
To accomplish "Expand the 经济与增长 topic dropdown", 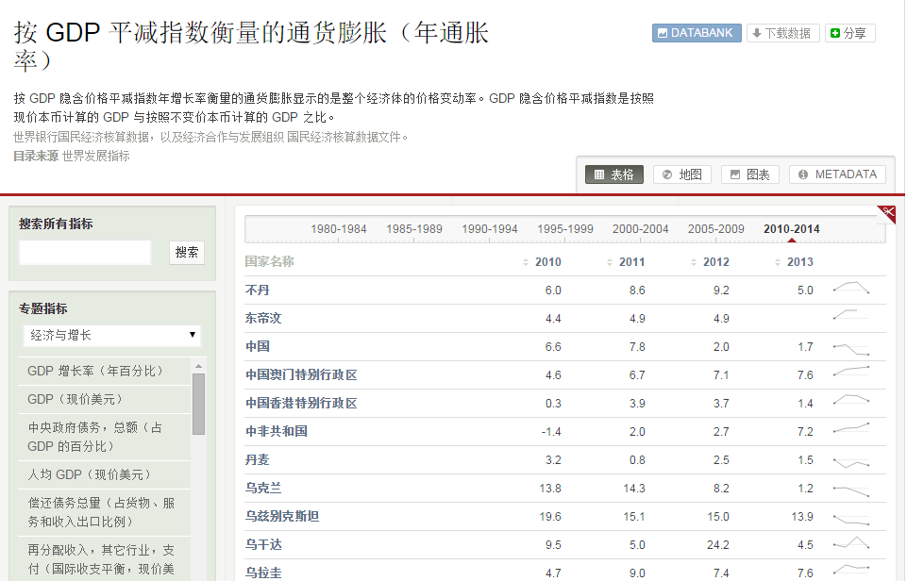I will pos(112,335).
